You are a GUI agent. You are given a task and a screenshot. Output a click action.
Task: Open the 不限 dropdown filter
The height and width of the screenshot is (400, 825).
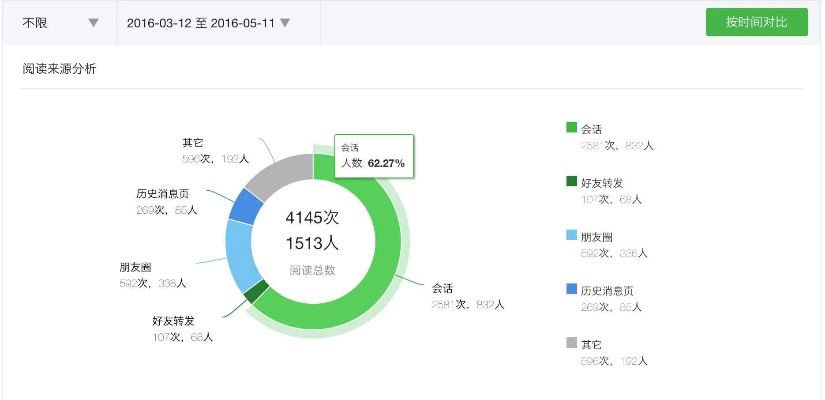pos(58,22)
